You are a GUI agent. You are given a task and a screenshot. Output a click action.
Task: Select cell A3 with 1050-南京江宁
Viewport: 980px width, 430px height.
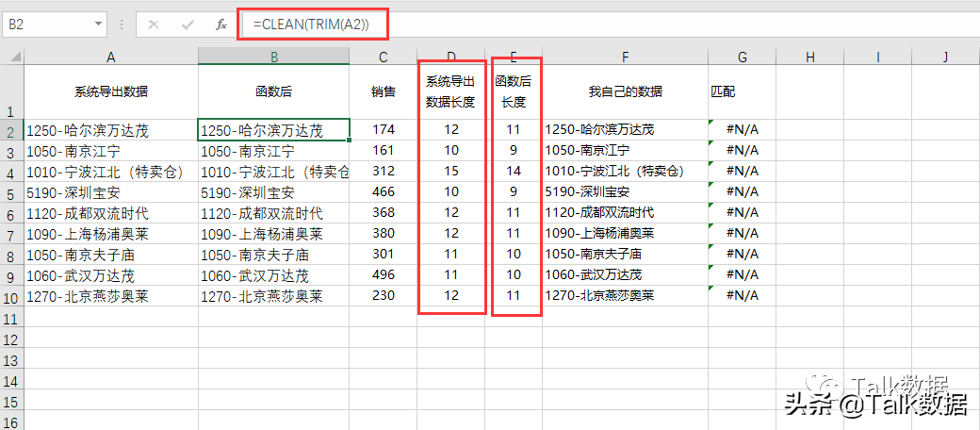[x=110, y=151]
